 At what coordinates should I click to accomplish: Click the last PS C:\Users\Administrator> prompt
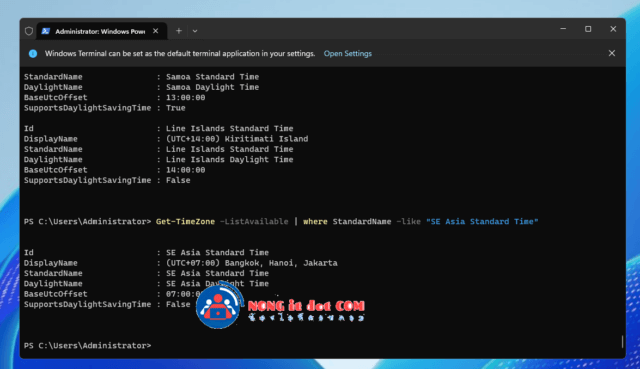(x=87, y=345)
